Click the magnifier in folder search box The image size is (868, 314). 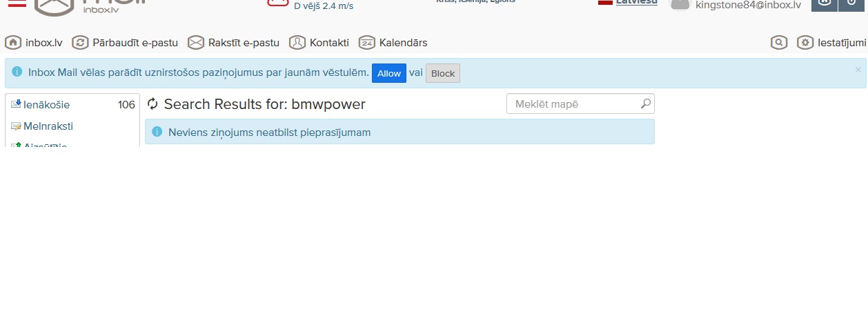645,104
